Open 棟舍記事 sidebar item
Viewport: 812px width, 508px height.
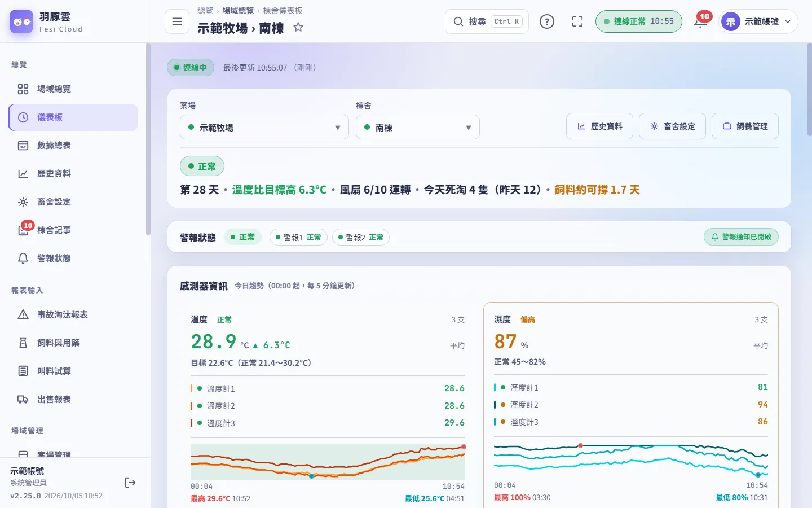pos(73,230)
